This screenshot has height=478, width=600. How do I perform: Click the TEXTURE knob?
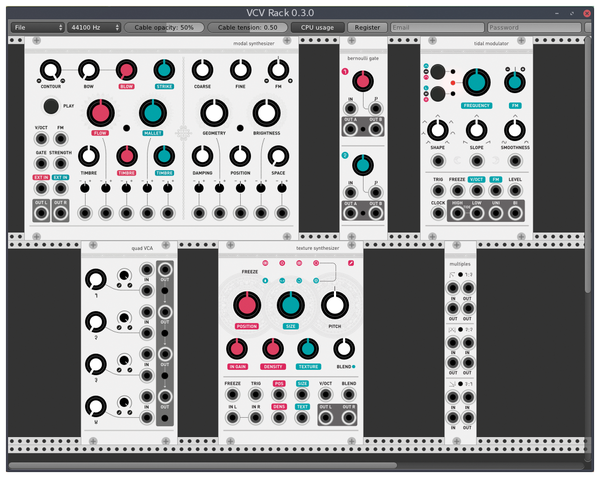[x=308, y=349]
